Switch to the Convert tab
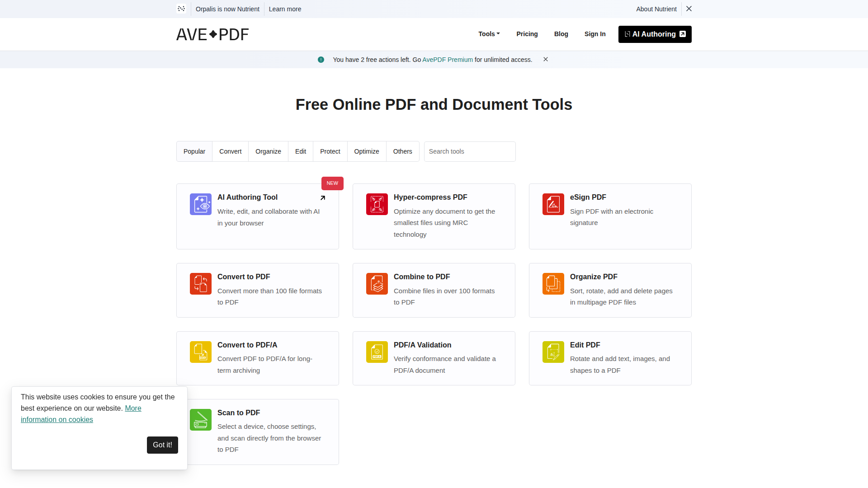The width and height of the screenshot is (868, 488). (231, 151)
